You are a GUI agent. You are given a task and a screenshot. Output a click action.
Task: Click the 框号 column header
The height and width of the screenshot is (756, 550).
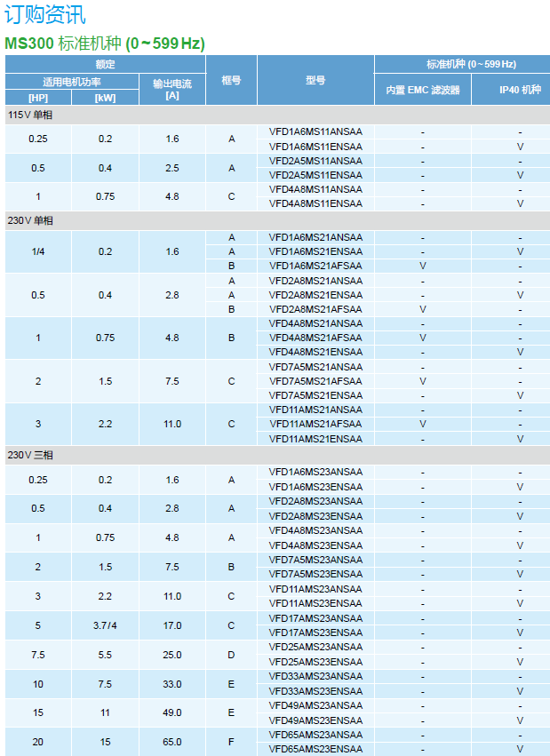click(x=231, y=80)
